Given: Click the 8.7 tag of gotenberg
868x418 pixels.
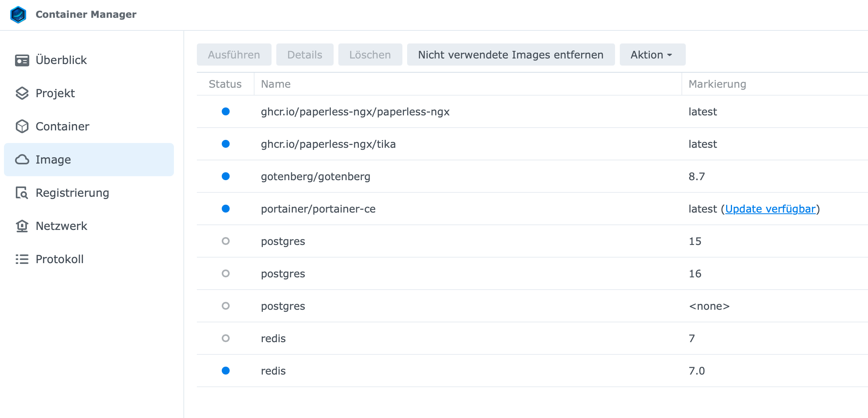Looking at the screenshot, I should [x=696, y=176].
